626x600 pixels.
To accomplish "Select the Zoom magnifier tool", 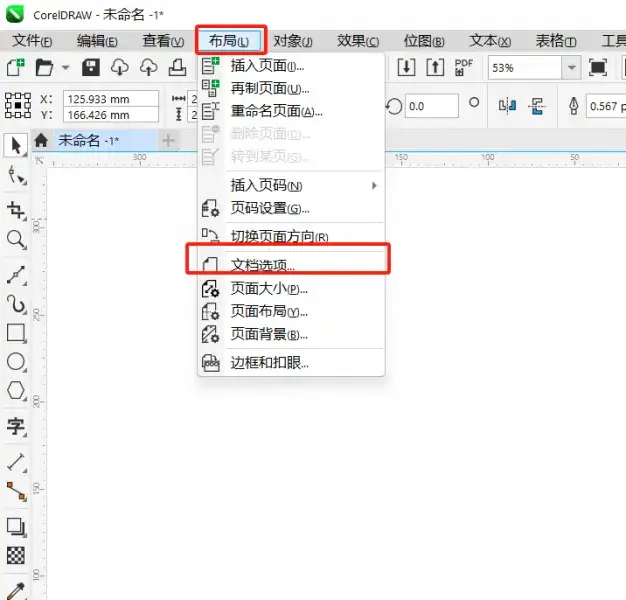I will pos(16,239).
